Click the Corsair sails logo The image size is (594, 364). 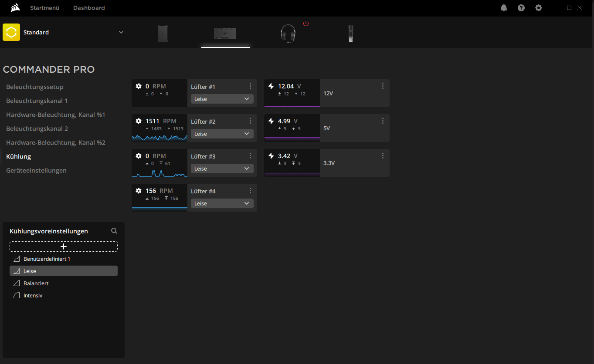(x=15, y=7)
